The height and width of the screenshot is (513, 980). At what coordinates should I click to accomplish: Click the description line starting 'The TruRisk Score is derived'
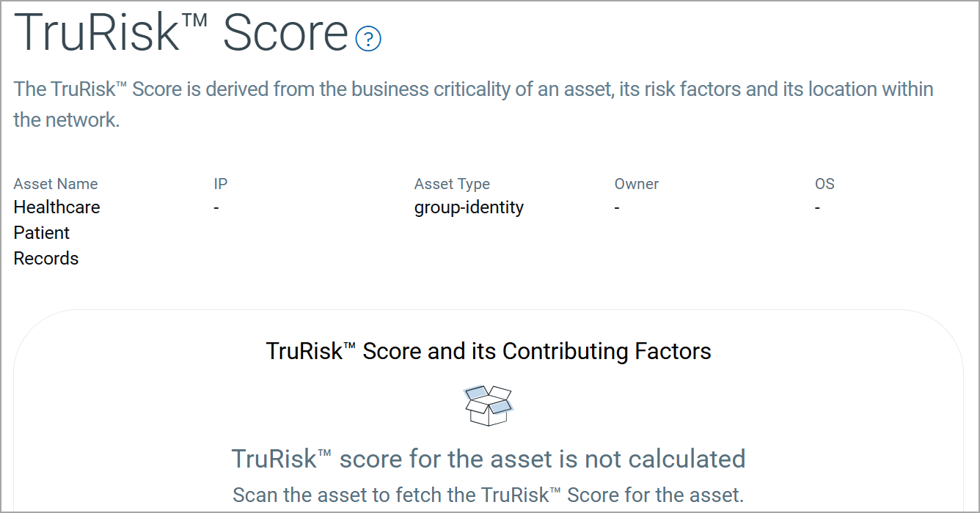point(473,89)
